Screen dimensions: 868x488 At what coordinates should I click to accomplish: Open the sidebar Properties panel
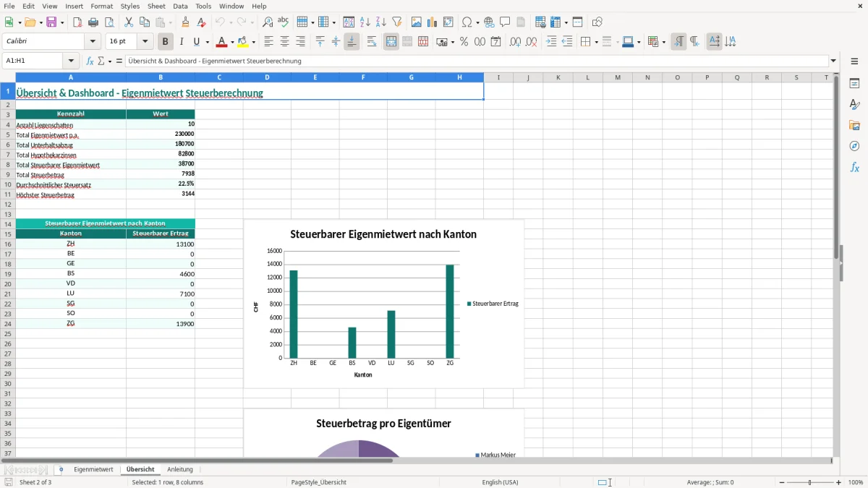pos(854,84)
